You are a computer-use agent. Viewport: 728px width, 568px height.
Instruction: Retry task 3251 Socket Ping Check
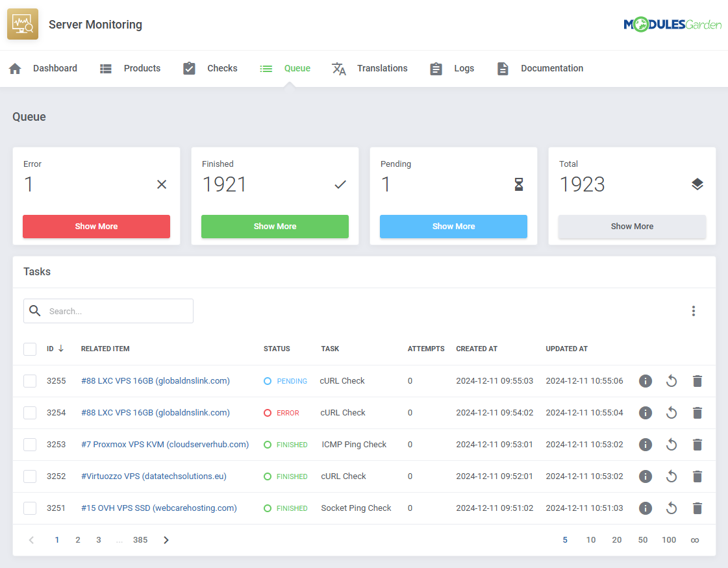(x=672, y=508)
